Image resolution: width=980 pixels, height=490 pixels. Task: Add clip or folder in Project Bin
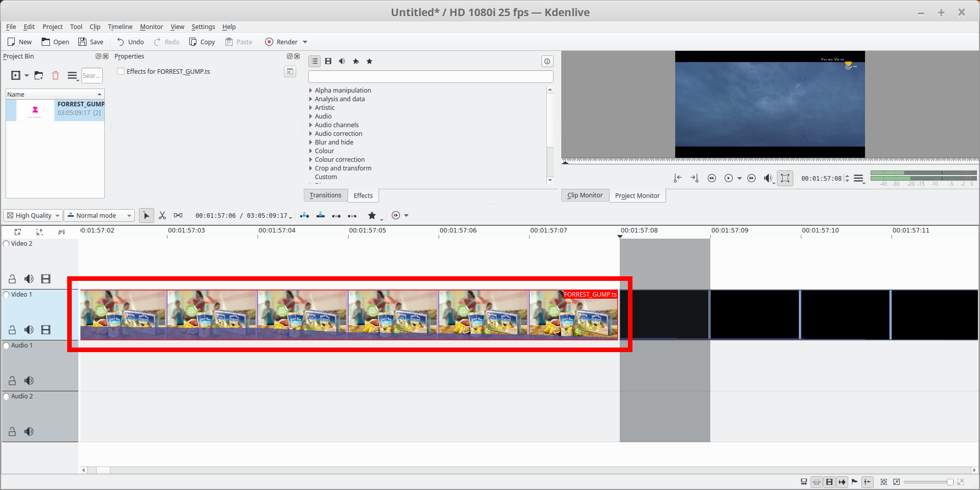(x=16, y=75)
